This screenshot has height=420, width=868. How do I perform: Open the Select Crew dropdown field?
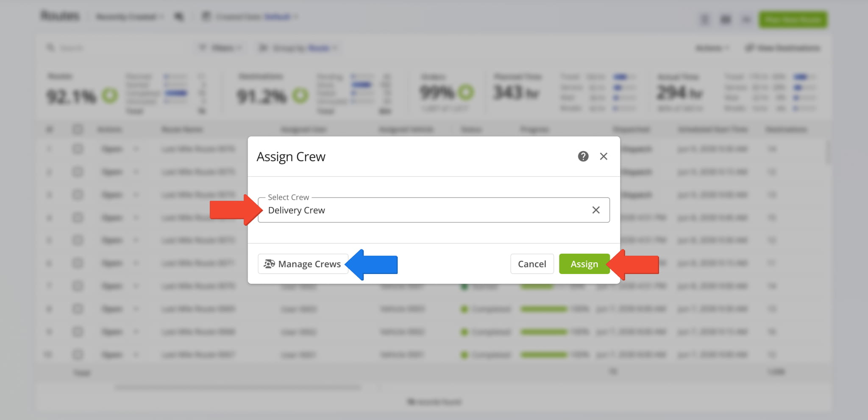(x=424, y=210)
